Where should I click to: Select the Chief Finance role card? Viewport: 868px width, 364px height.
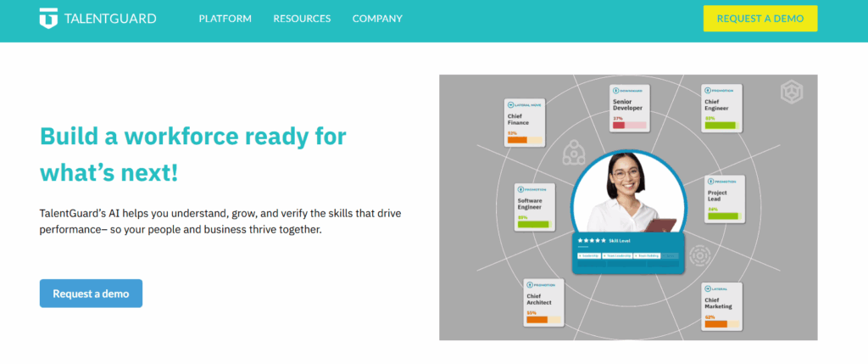[x=525, y=122]
